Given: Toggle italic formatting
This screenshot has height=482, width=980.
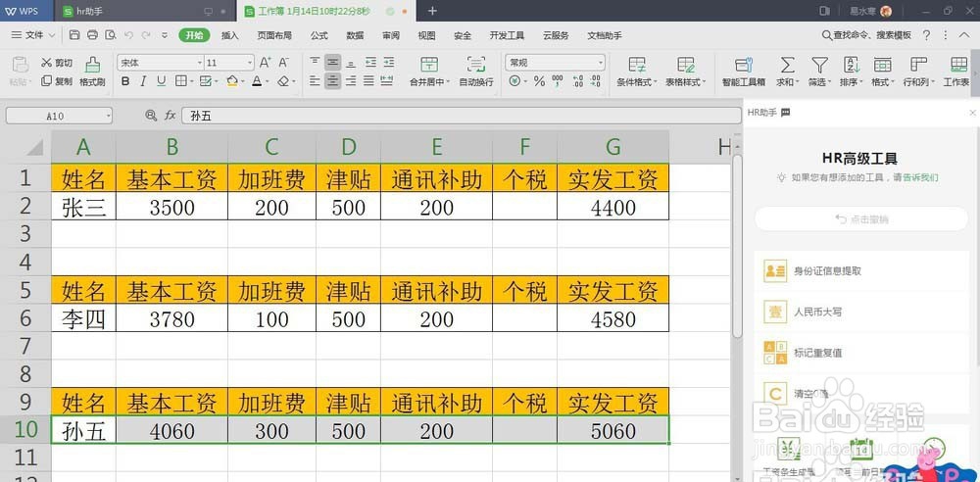Looking at the screenshot, I should (143, 81).
